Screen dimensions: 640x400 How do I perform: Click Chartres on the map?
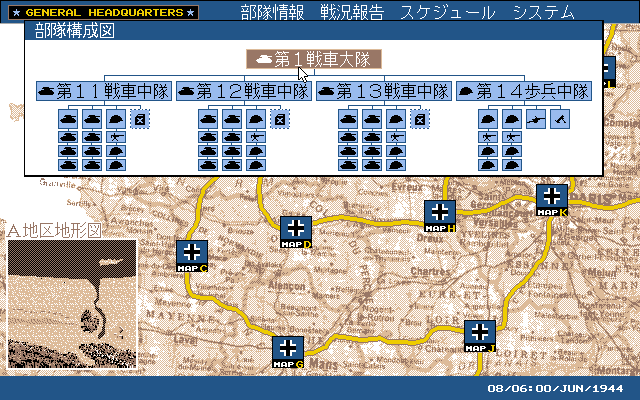coord(430,271)
